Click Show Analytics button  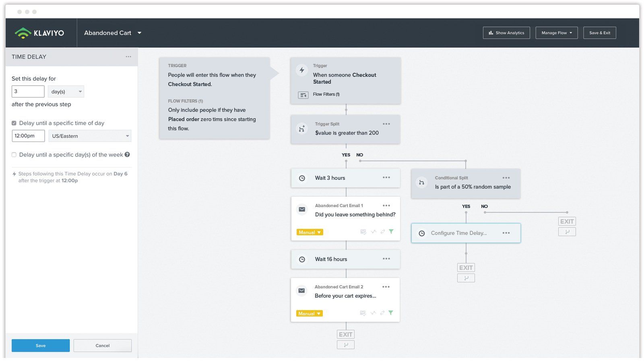pyautogui.click(x=506, y=33)
